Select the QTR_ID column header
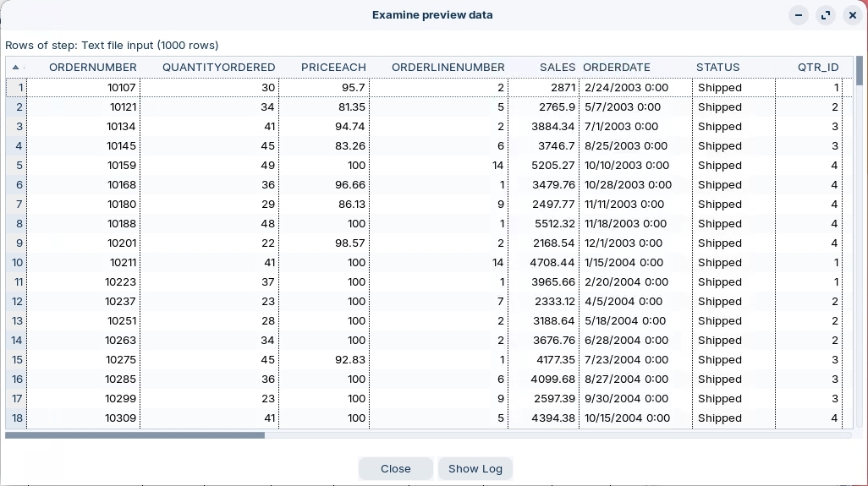Image resolution: width=868 pixels, height=486 pixels. [x=817, y=67]
